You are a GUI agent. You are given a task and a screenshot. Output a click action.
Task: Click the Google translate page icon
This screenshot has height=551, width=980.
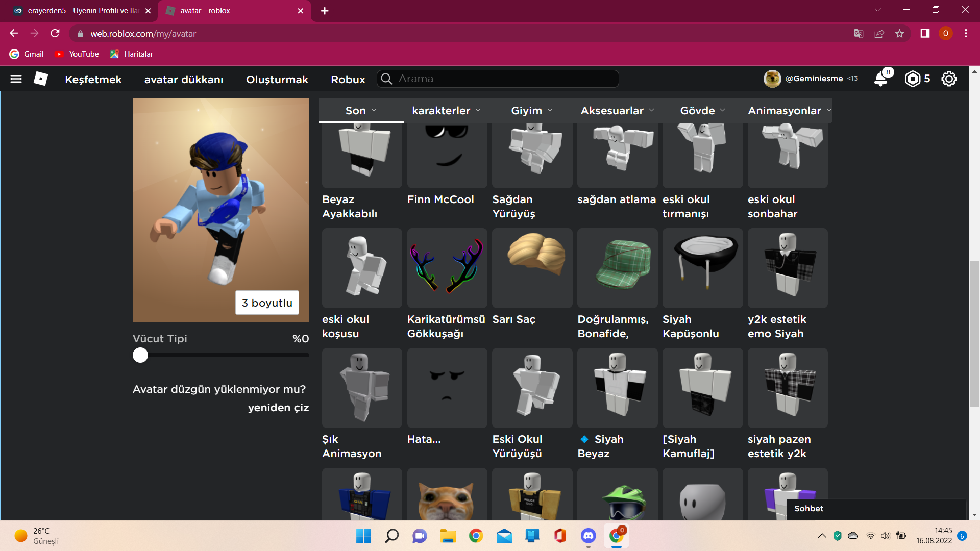859,34
